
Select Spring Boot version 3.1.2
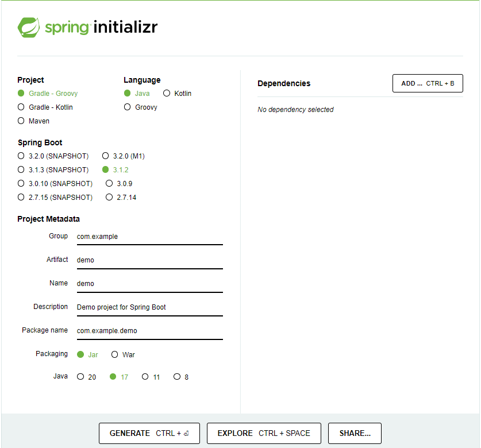116,169
